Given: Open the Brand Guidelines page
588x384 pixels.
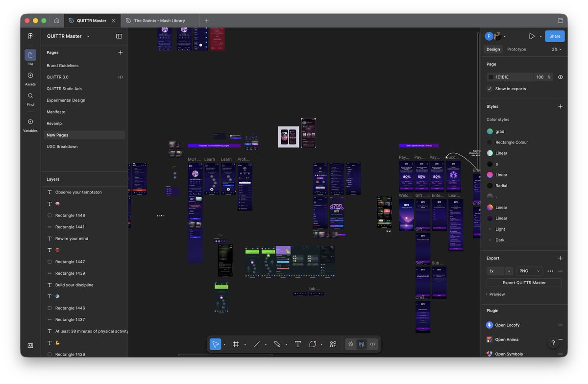Looking at the screenshot, I should point(63,66).
